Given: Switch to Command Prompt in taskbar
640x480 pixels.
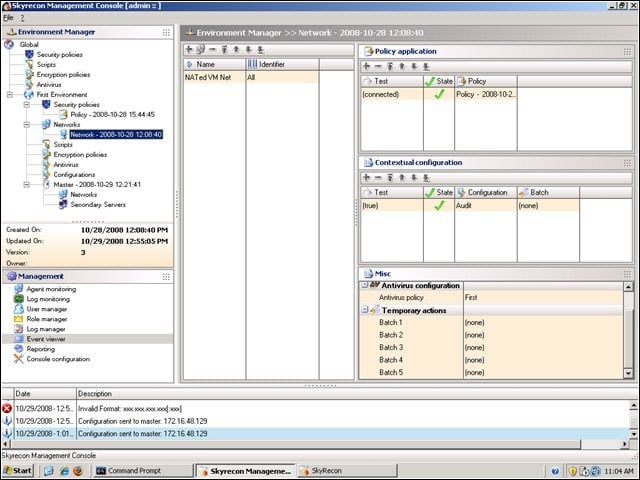Looking at the screenshot, I should [x=142, y=471].
